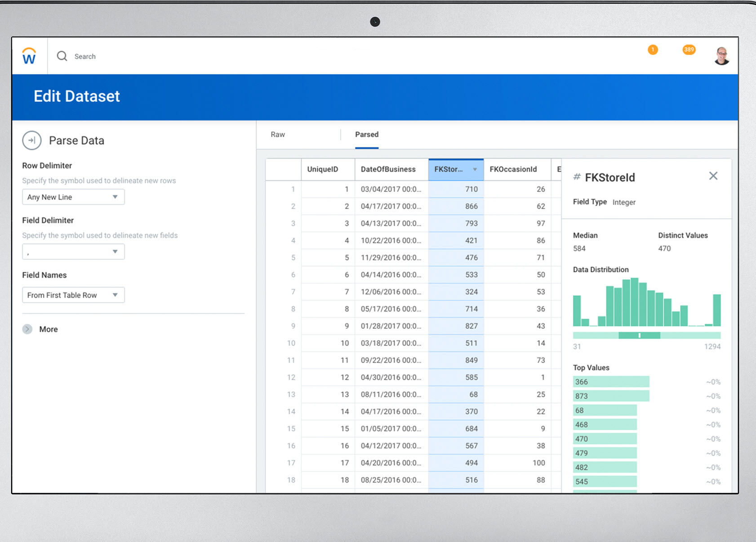
Task: Switch to the Raw tab
Action: (278, 134)
